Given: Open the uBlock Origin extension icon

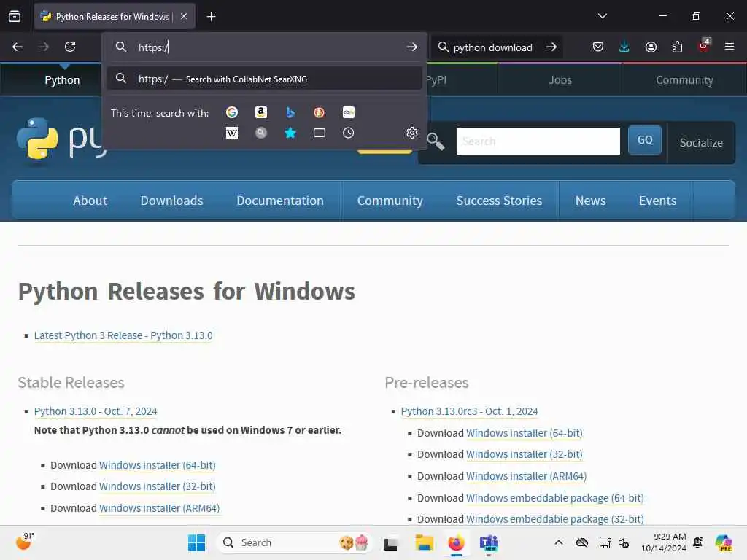Looking at the screenshot, I should point(704,46).
